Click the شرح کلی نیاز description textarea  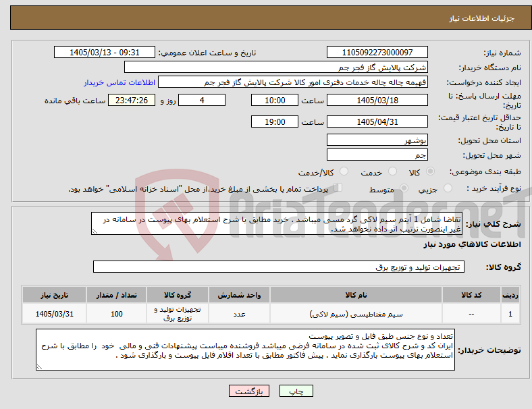pos(277,223)
